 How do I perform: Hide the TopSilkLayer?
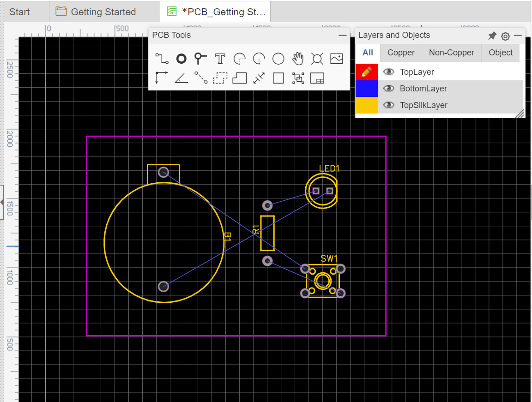pos(388,105)
